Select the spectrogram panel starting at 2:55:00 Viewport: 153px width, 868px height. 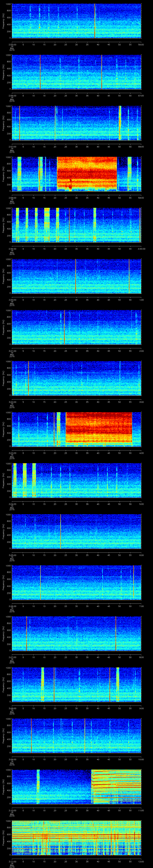(76, 21)
